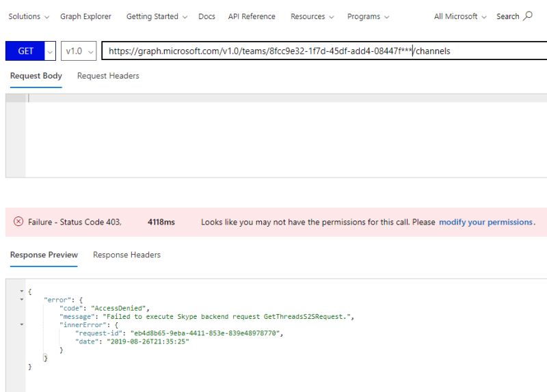Click the Failure - Status Code 403 text
The height and width of the screenshot is (392, 547).
coord(75,222)
